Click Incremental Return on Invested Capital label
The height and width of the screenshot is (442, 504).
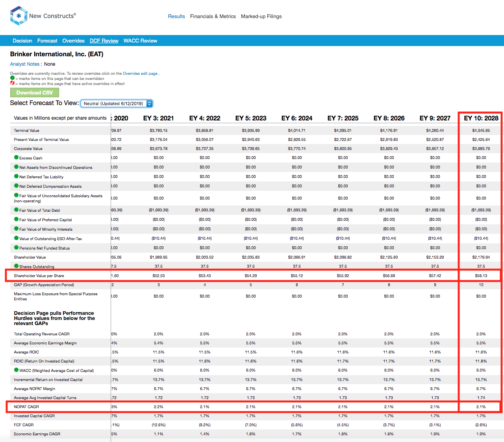tap(48, 380)
